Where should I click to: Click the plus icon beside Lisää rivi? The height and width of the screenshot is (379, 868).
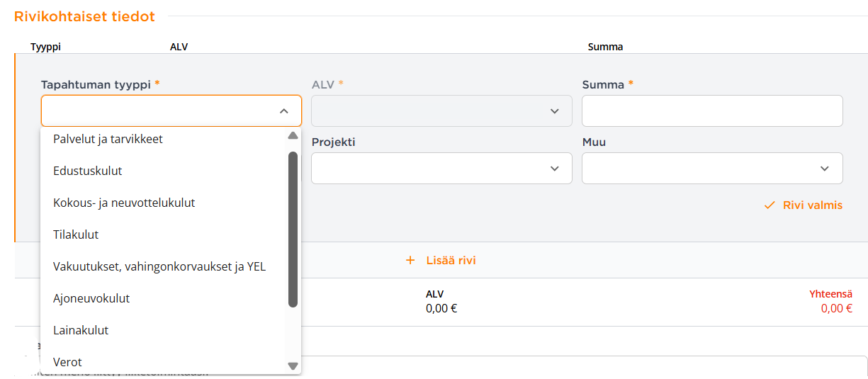[410, 260]
